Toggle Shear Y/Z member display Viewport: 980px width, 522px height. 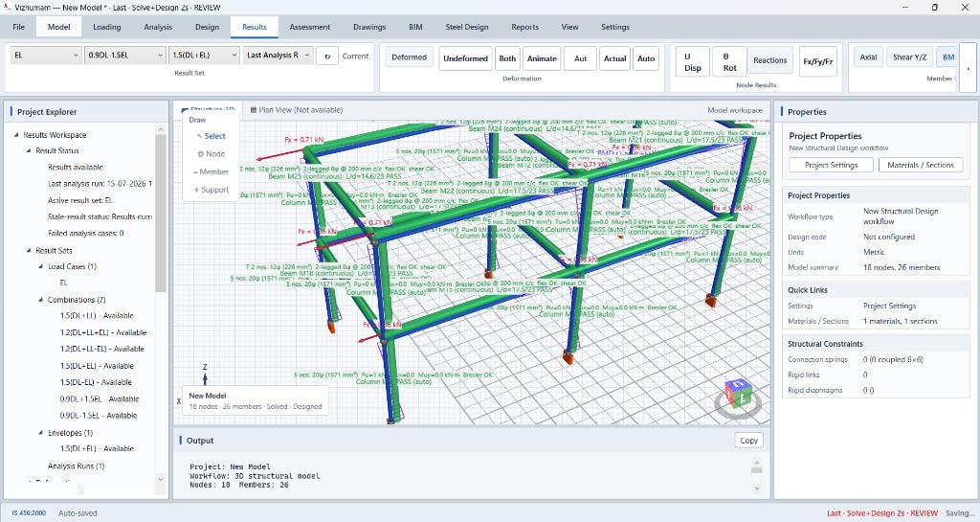pos(909,57)
